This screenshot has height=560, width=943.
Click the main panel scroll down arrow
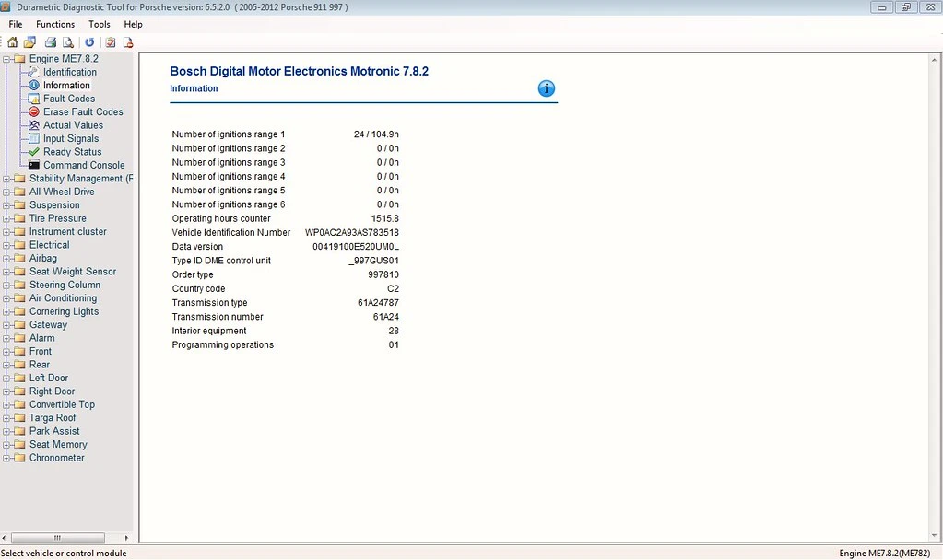[x=934, y=535]
